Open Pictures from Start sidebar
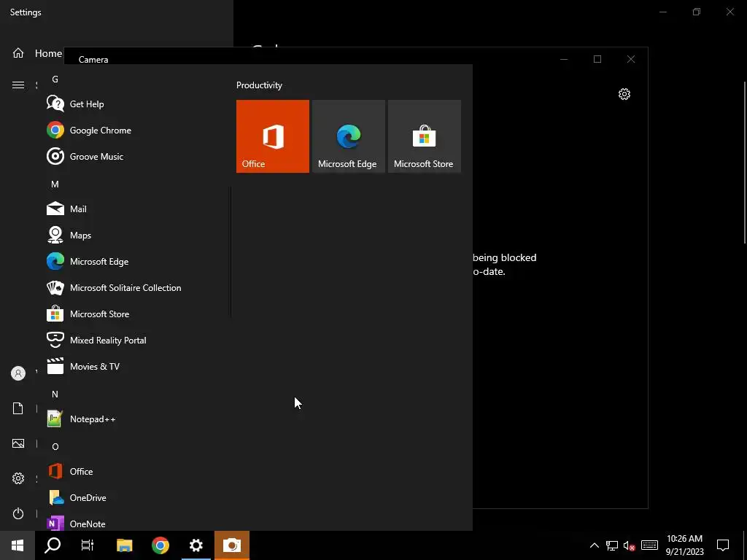747x560 pixels. tap(18, 443)
